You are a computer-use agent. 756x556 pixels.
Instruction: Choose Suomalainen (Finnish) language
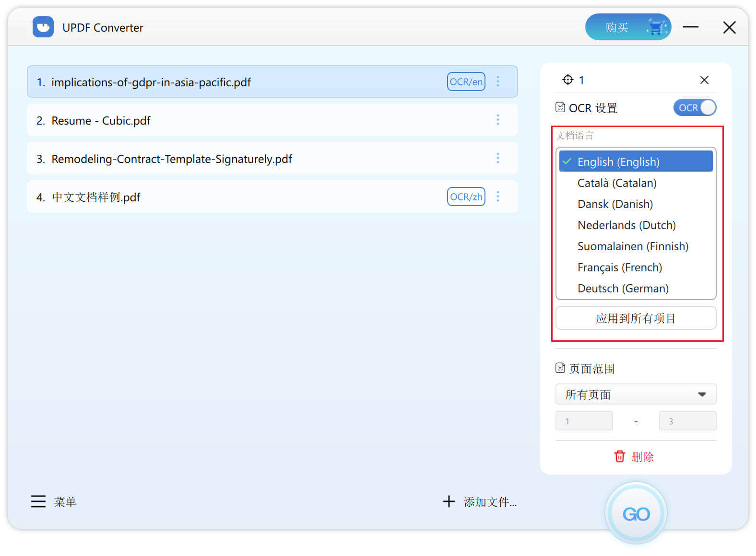[636, 246]
